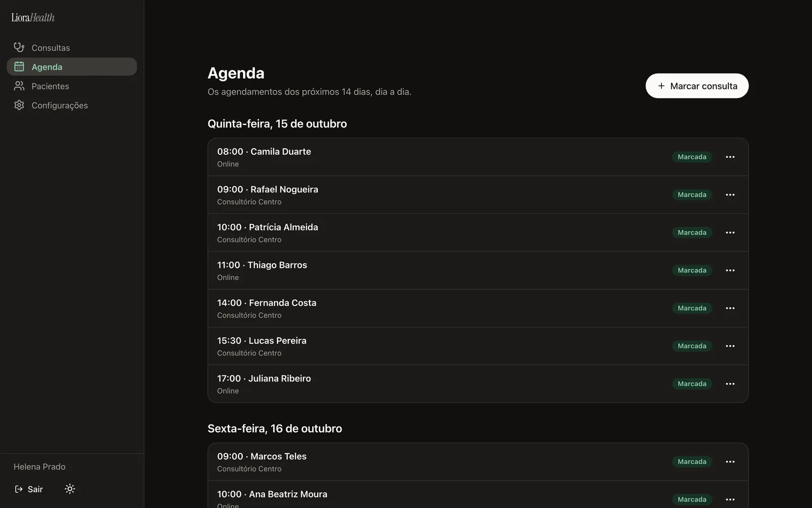Open options menu for Lucas Pereira appointment
The image size is (812, 508).
point(730,346)
